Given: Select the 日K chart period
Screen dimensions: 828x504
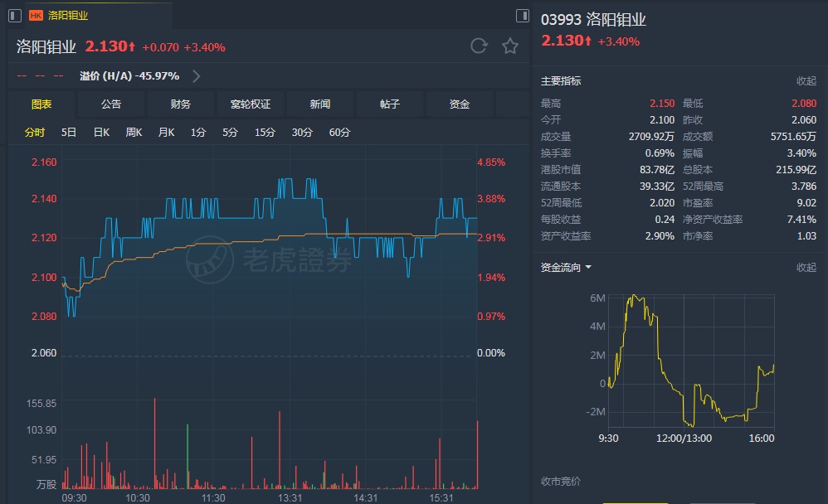Looking at the screenshot, I should click(101, 133).
